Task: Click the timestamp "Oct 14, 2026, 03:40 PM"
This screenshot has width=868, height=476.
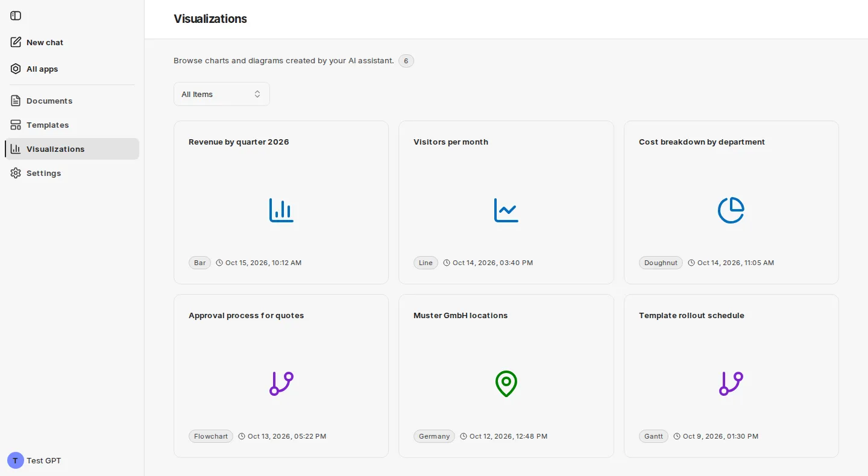Action: tap(492, 263)
